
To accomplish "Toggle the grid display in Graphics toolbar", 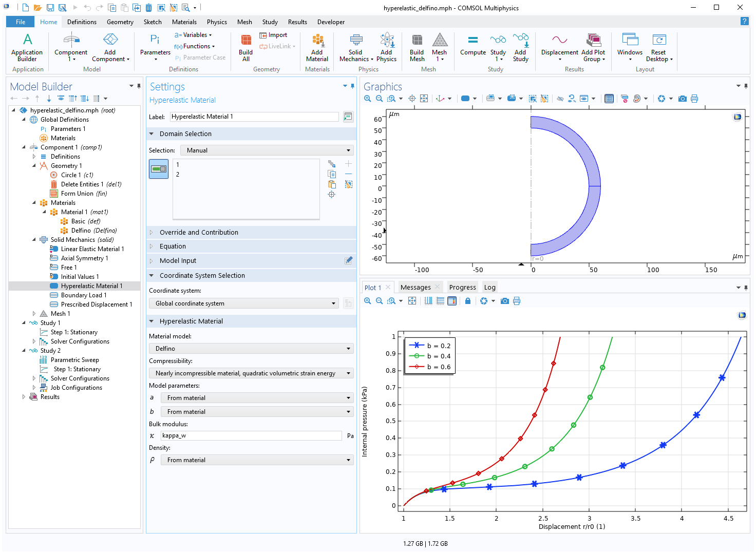I will pyautogui.click(x=609, y=99).
